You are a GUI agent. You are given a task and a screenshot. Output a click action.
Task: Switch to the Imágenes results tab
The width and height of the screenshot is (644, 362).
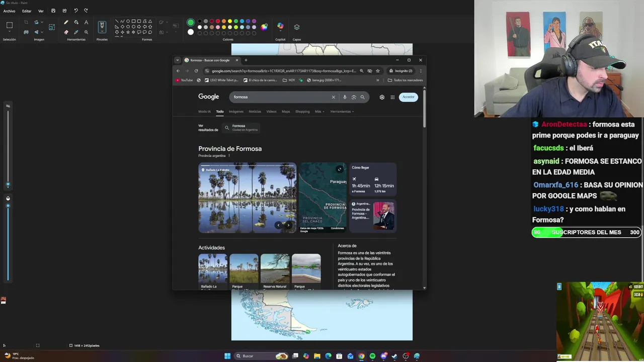pos(236,112)
